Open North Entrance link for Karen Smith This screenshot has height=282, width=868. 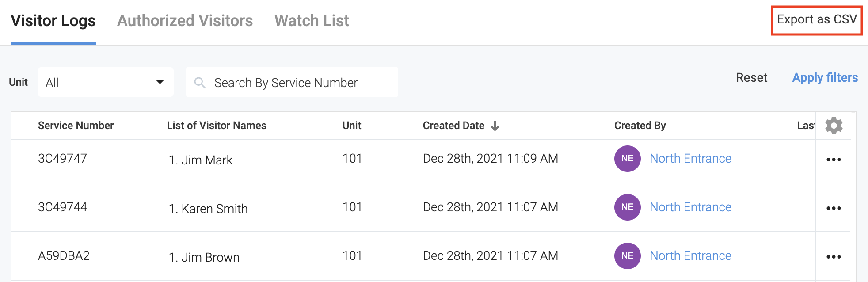pyautogui.click(x=690, y=207)
